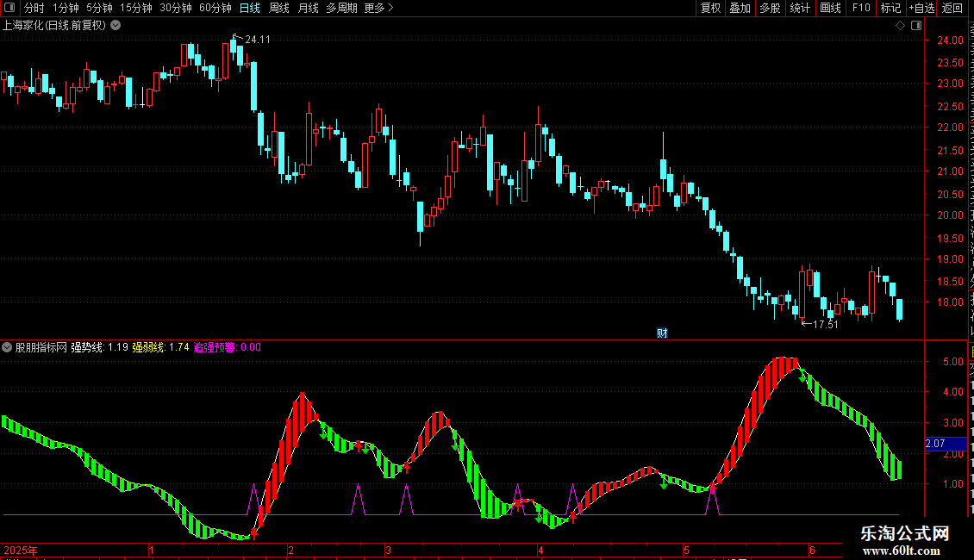Open the 画线 drawing tools

click(x=830, y=8)
